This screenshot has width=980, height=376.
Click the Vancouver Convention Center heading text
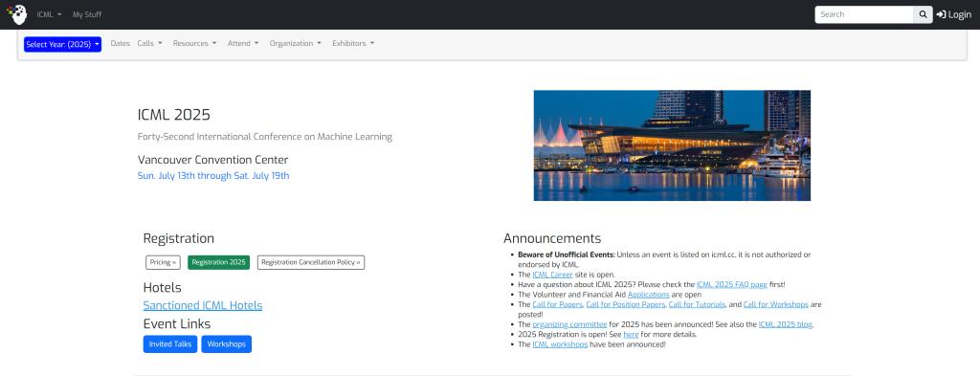(212, 160)
